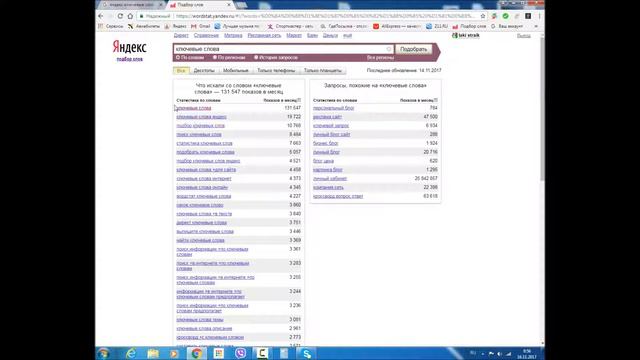This screenshot has height=360, width=640.
Task: Click the browser address bar URL
Action: click(324, 16)
